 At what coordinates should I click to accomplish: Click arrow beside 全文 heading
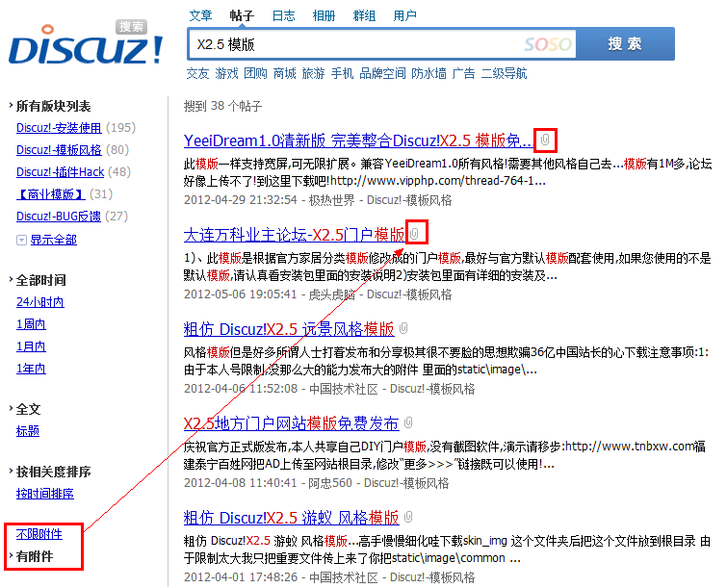pos(11,408)
